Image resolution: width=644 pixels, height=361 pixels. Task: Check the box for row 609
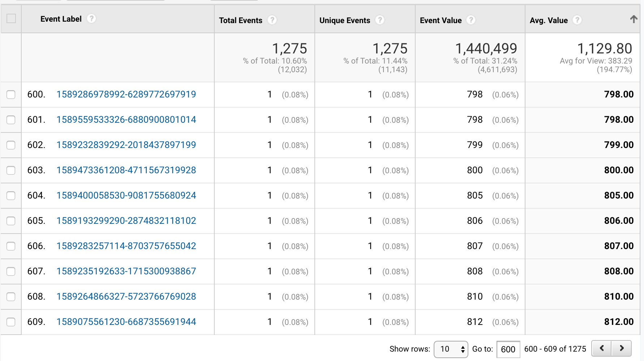coord(11,322)
